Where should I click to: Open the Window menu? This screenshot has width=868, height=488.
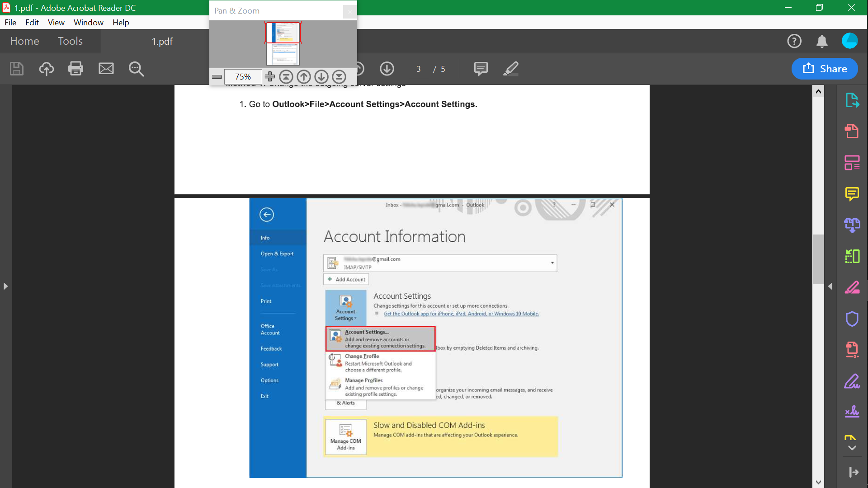[89, 23]
